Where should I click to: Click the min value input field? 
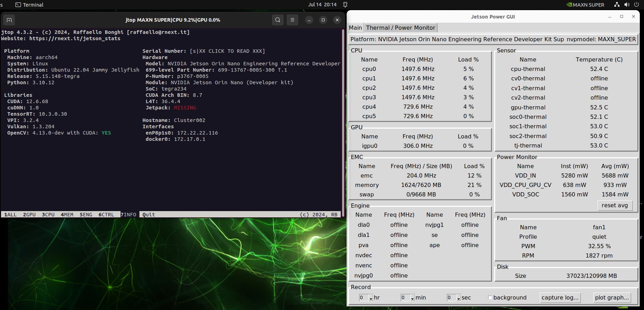coord(405,298)
